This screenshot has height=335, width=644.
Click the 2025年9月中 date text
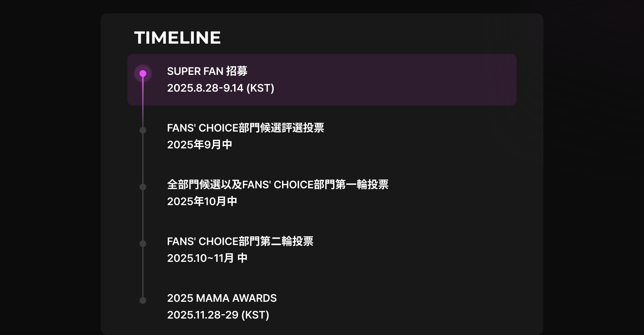200,145
